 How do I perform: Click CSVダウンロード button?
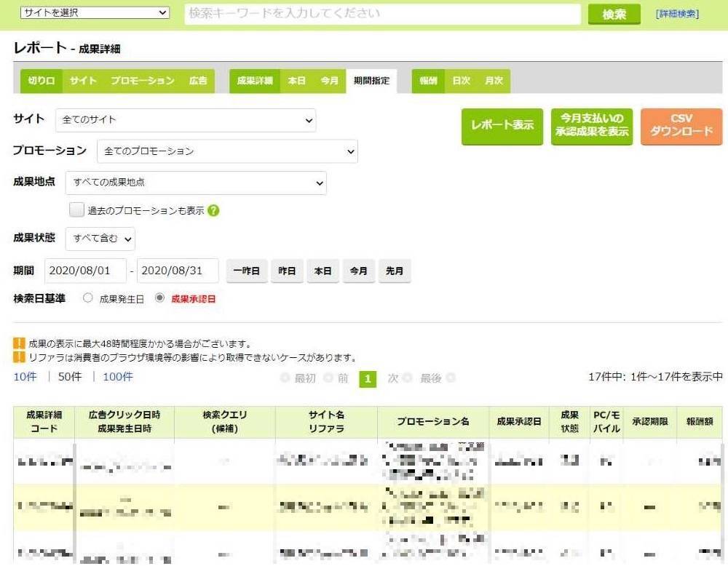point(681,125)
